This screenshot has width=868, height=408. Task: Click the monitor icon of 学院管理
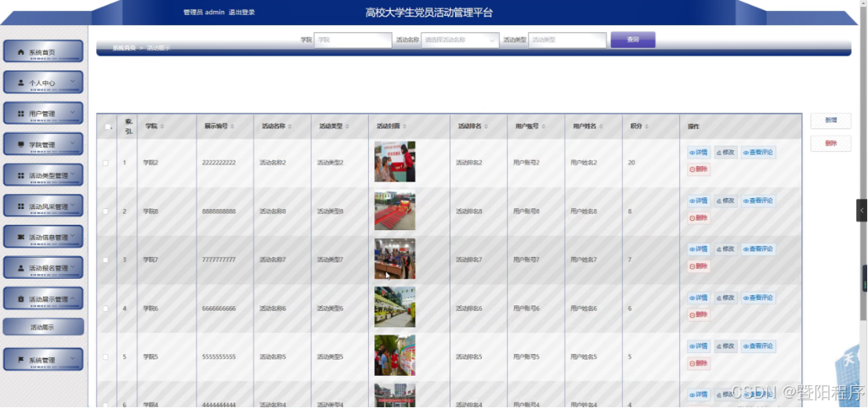(21, 145)
